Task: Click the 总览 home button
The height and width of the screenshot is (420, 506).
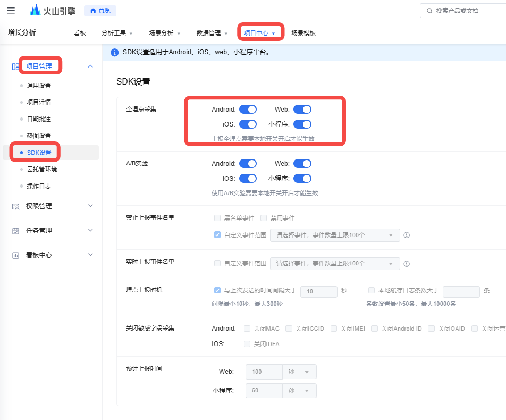Action: [x=100, y=11]
